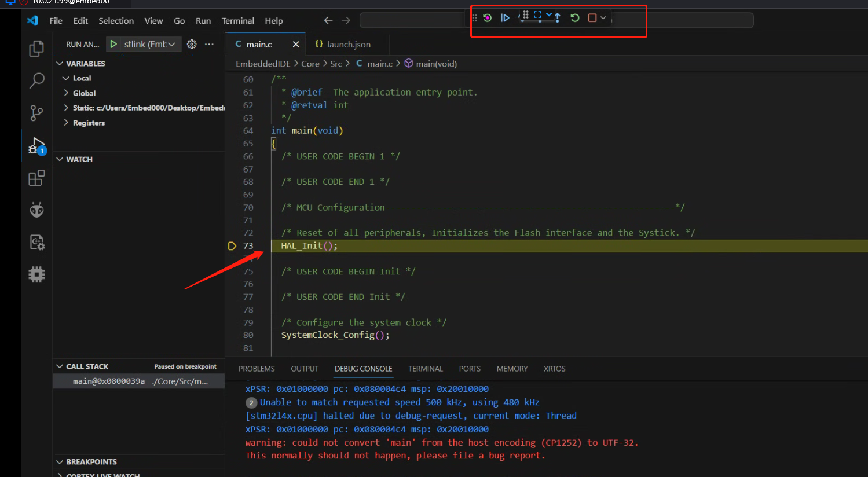Open the Source Control view
868x477 pixels.
click(x=36, y=113)
